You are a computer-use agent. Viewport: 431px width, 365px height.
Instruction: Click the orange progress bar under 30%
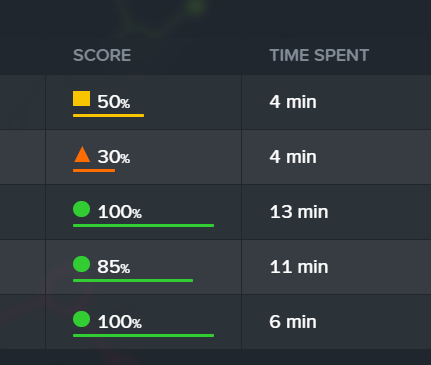pyautogui.click(x=94, y=171)
